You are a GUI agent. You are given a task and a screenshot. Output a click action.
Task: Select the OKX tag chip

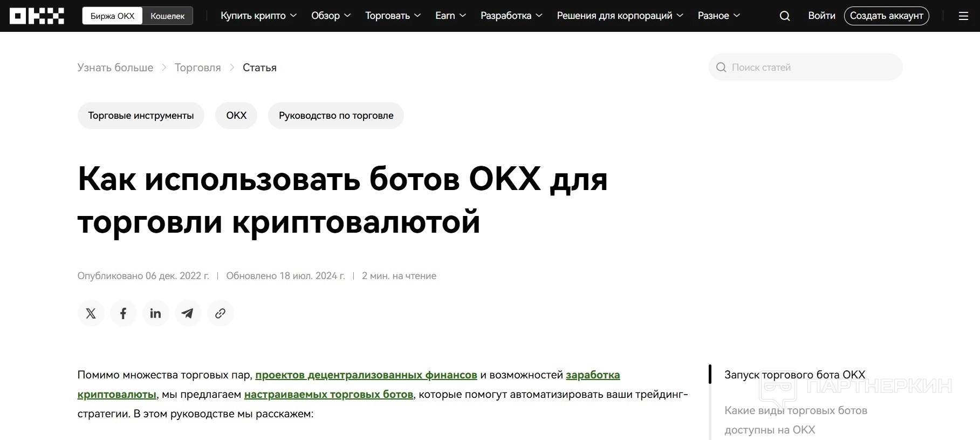(236, 116)
